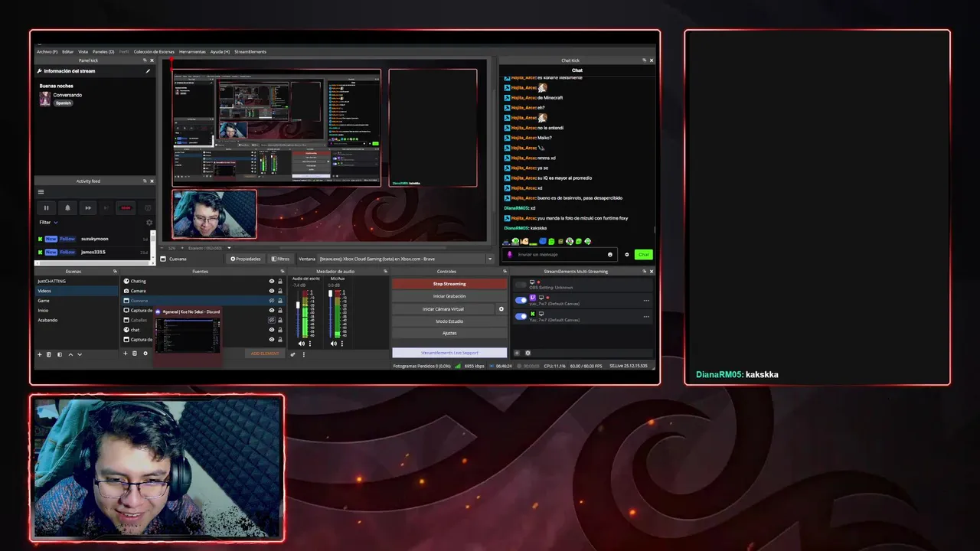Mute the desktop audio speaker icon
The height and width of the screenshot is (551, 980).
[301, 344]
